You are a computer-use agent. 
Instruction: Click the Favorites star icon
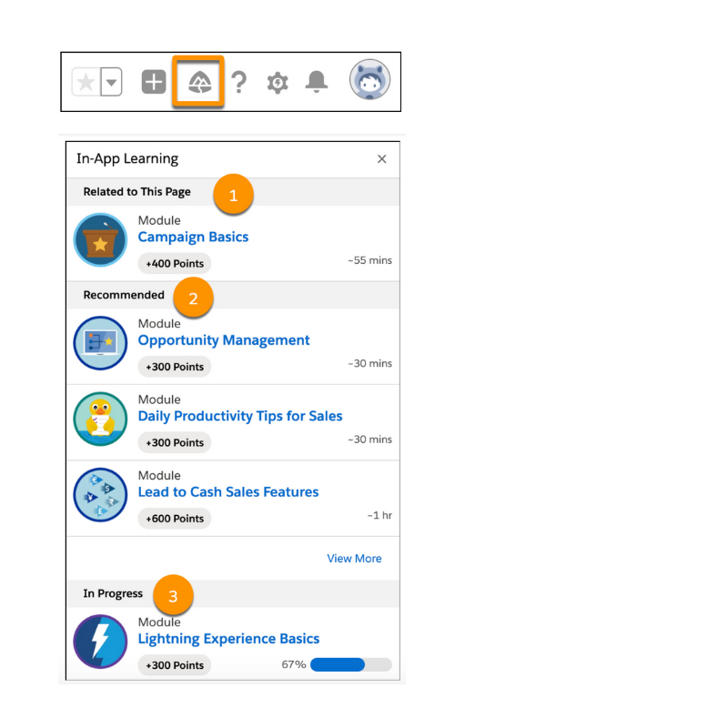coord(86,82)
